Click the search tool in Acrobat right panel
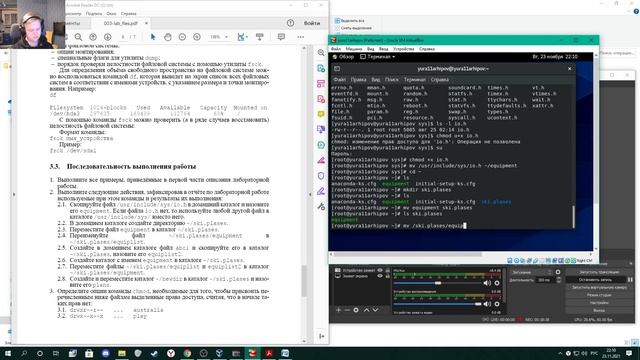 pos(321,53)
